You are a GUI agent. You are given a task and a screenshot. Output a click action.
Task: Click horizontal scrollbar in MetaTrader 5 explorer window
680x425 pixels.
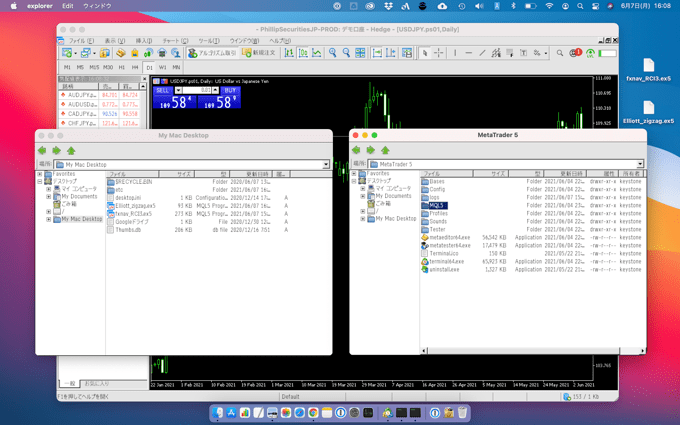pyautogui.click(x=533, y=350)
